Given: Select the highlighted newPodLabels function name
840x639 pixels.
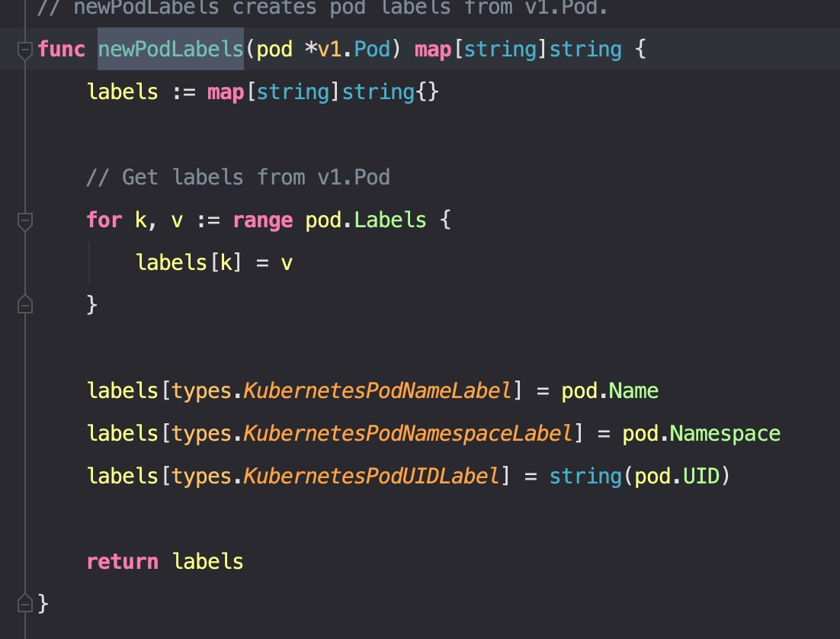Looking at the screenshot, I should coord(170,50).
